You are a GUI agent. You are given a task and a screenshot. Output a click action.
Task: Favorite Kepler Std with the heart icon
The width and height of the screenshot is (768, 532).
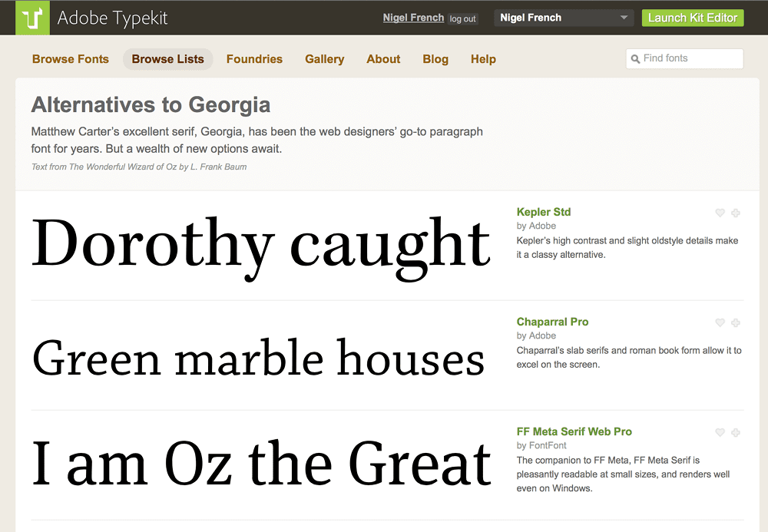click(720, 213)
